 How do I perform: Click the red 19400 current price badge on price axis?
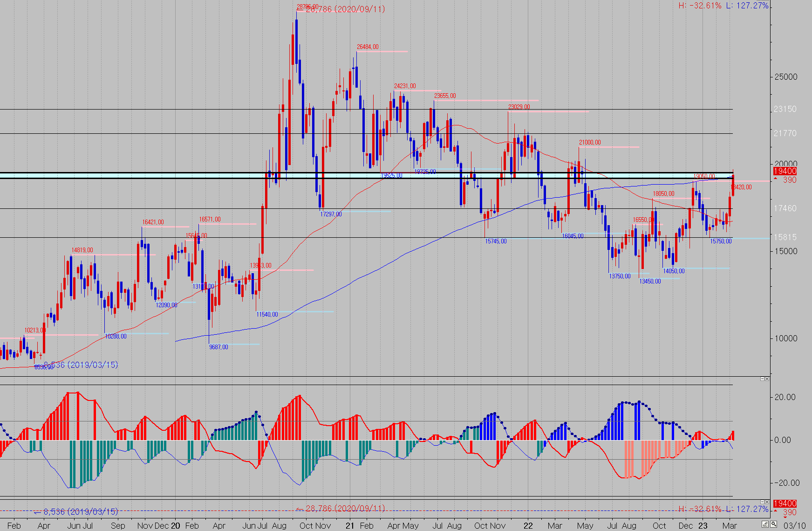pos(785,171)
